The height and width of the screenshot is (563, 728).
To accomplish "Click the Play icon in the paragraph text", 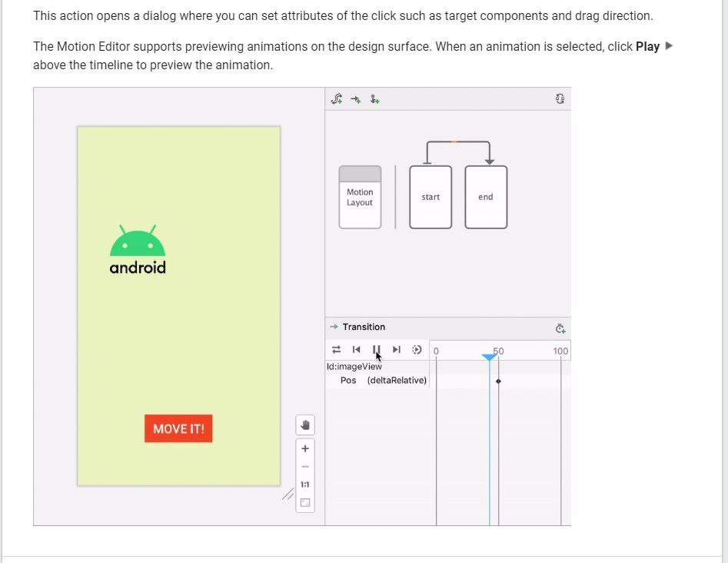I will coord(669,45).
